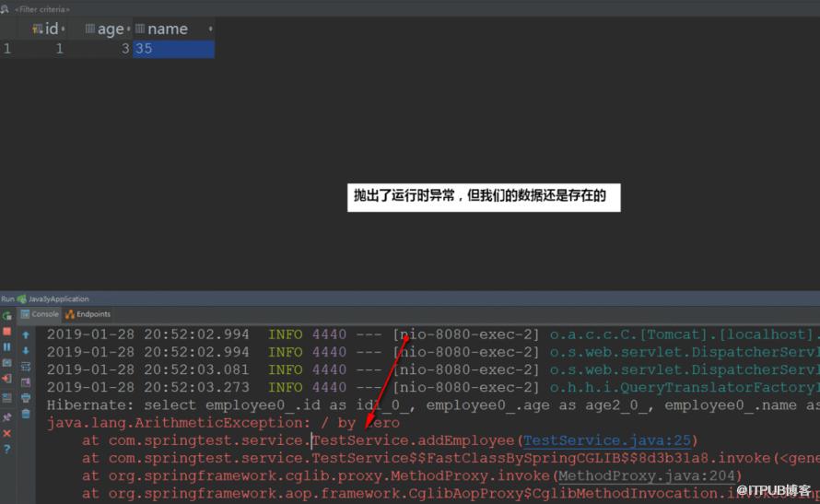The width and height of the screenshot is (820, 504).
Task: Print the console output
Action: 26,398
